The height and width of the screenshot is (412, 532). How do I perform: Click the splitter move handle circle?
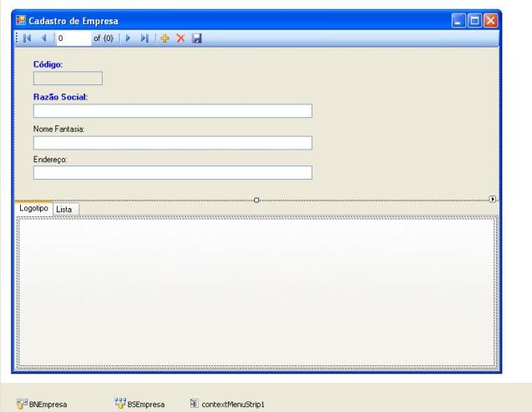click(x=256, y=200)
